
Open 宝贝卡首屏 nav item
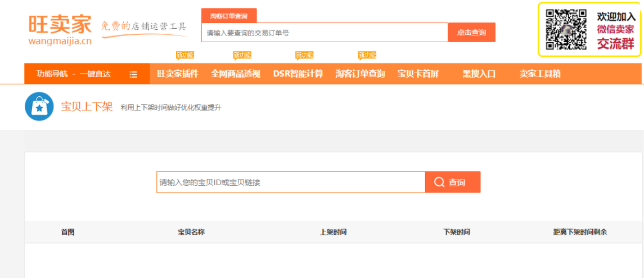pos(418,74)
